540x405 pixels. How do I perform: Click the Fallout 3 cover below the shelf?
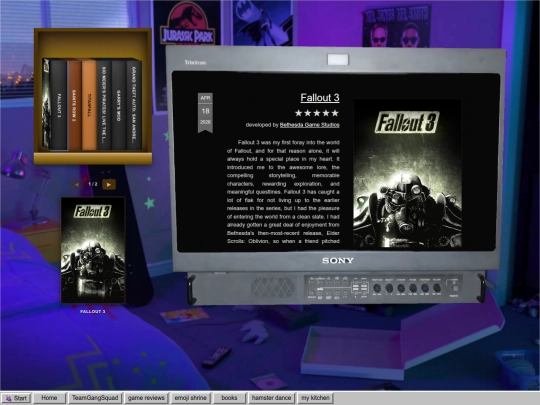coord(93,250)
